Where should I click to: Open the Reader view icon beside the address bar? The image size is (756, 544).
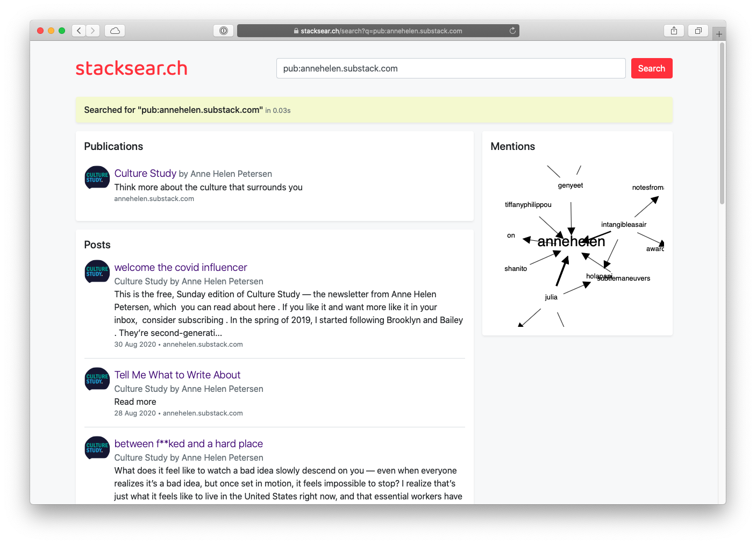(223, 31)
